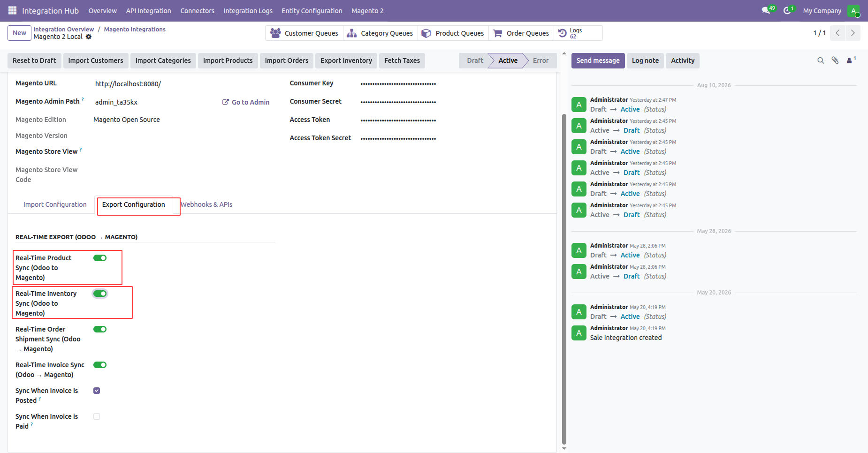Uncheck Sync When Invoice is Posted

97,391
